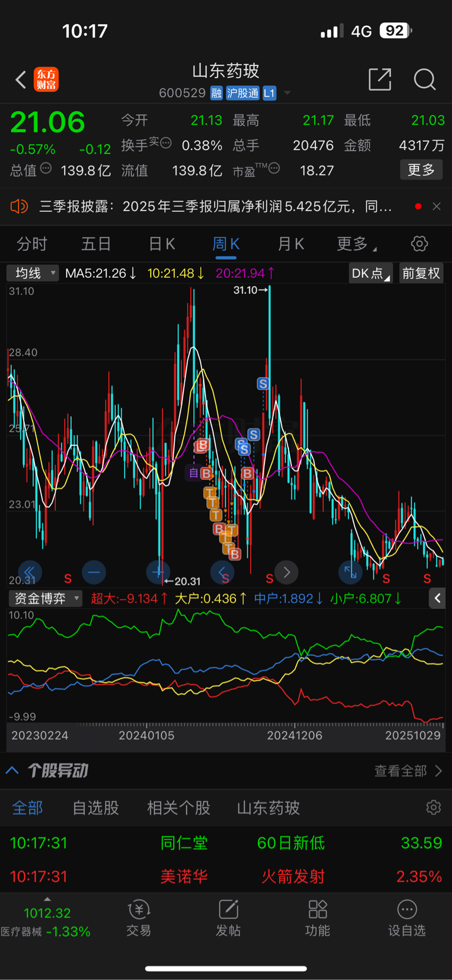
Task: Tap the 小户:6.807 value
Action: [x=366, y=599]
